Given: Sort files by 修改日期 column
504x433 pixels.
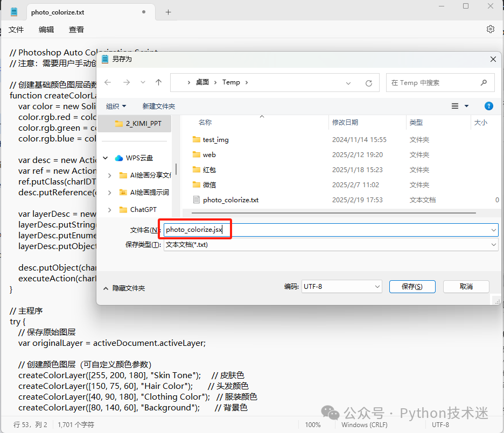Looking at the screenshot, I should (x=345, y=123).
